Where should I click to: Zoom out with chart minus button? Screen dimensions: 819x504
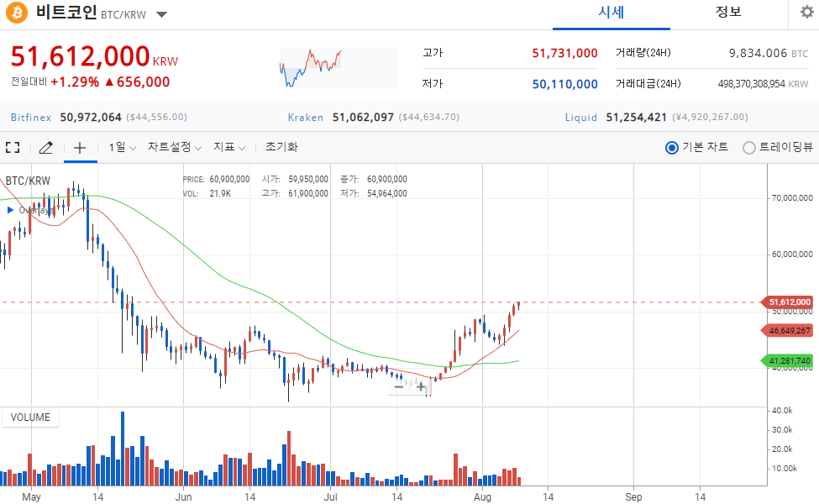399,387
